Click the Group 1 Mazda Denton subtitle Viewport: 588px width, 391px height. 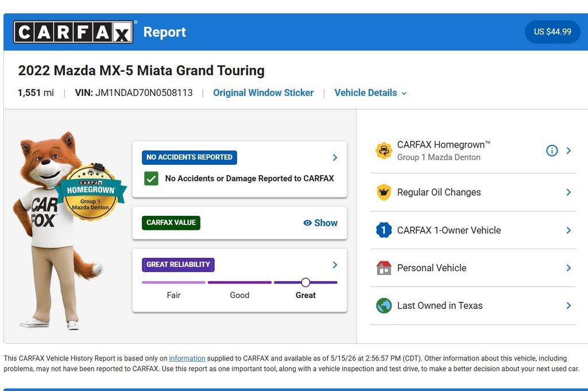[439, 157]
